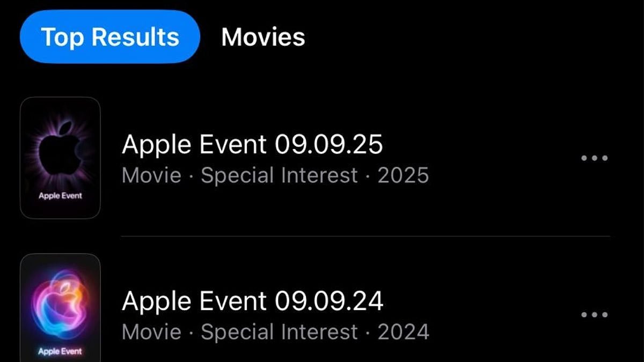Open more options for Apple Event 09.09.25
Image resolution: width=644 pixels, height=362 pixels.
(595, 158)
